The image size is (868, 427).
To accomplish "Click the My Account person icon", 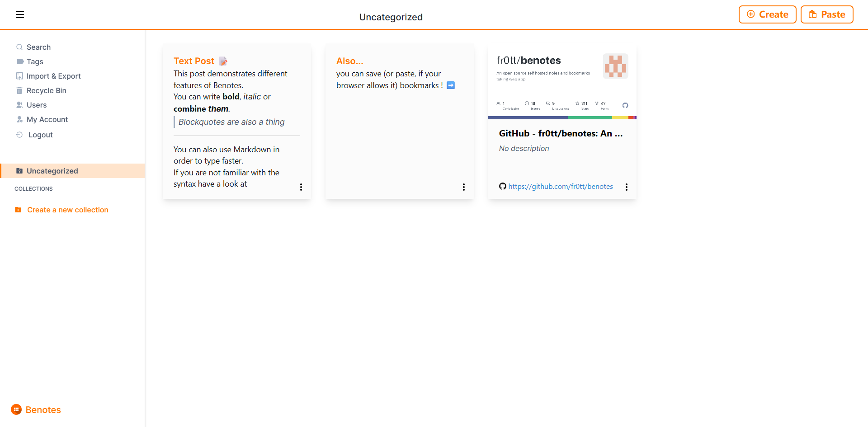I will coord(19,119).
